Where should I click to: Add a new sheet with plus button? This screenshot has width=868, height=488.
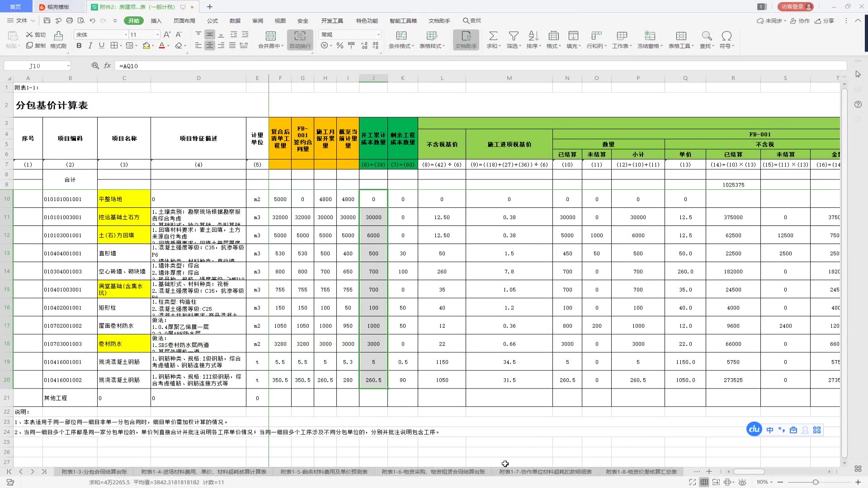[x=709, y=472]
